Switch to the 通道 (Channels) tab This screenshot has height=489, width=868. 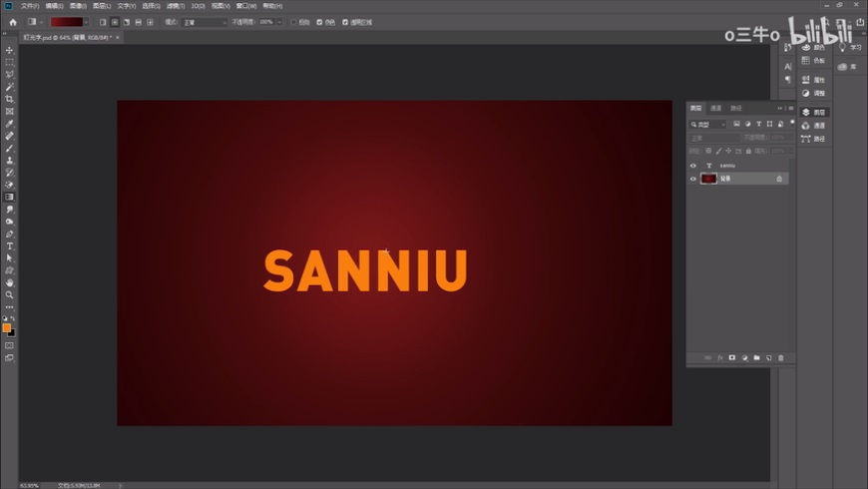[715, 108]
